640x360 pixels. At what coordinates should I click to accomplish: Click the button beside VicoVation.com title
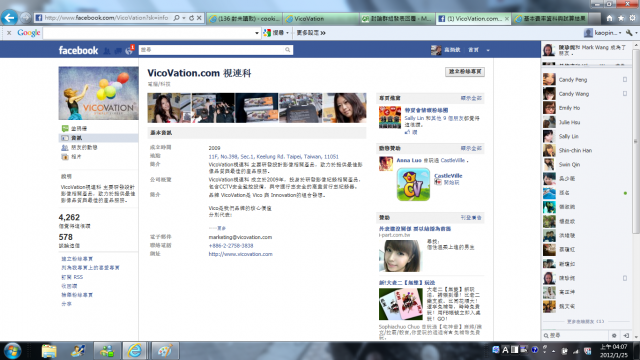pyautogui.click(x=465, y=72)
